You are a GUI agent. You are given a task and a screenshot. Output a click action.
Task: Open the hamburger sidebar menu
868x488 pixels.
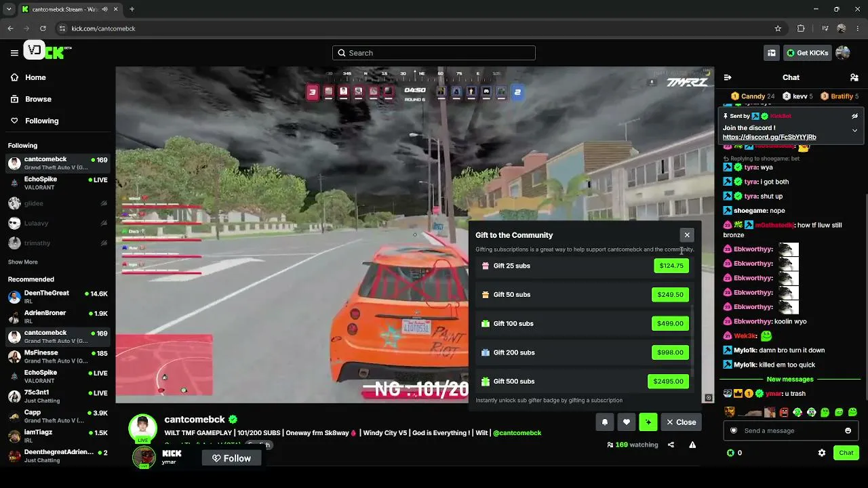(x=14, y=53)
